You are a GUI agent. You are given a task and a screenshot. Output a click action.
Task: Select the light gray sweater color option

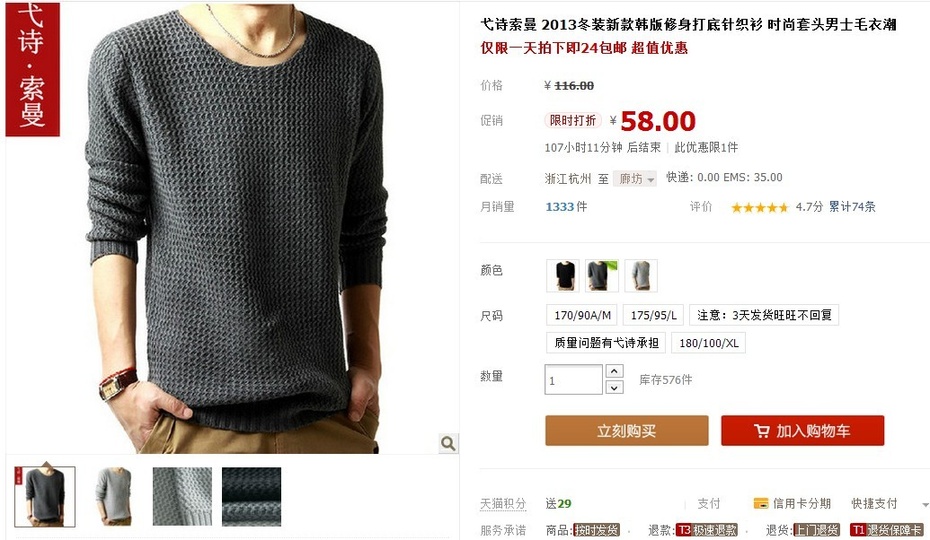click(x=641, y=276)
